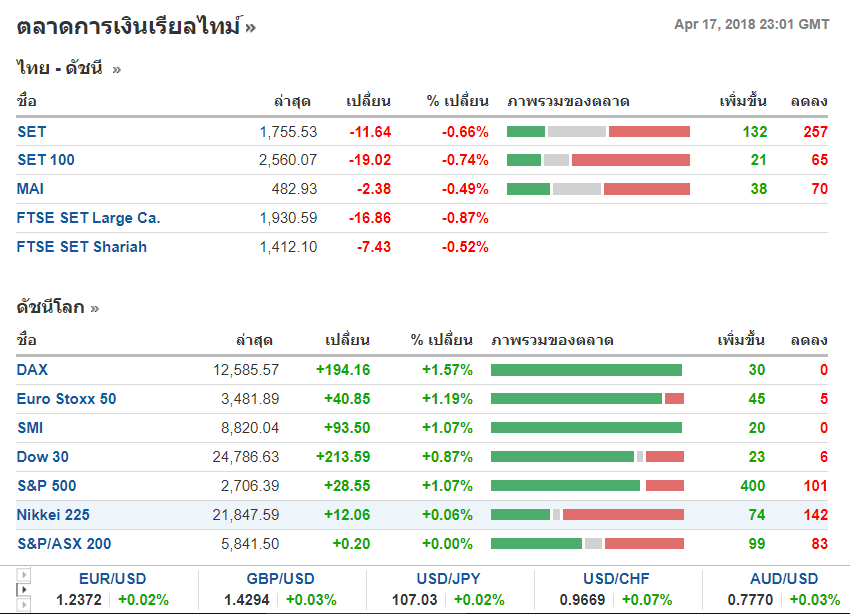Click the Euro Stoxx 50 link
Viewport: 850px width, 614px height.
[x=66, y=399]
